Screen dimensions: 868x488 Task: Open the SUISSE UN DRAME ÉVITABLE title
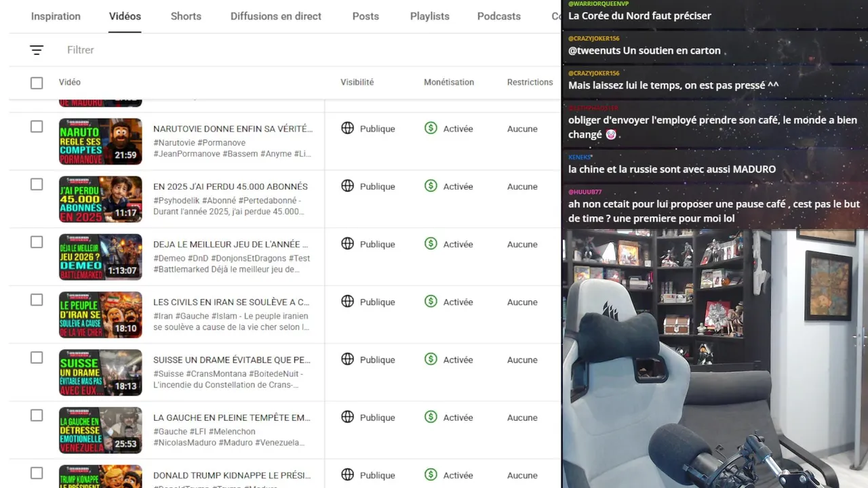[x=232, y=360]
